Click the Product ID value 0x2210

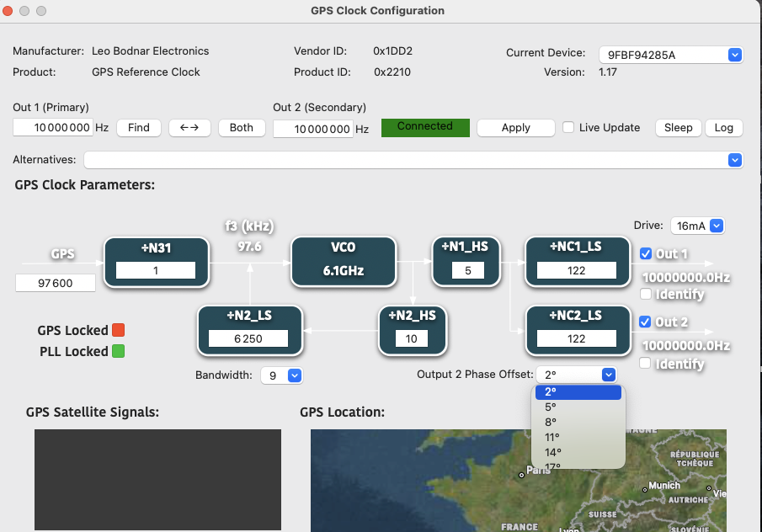[x=392, y=72]
